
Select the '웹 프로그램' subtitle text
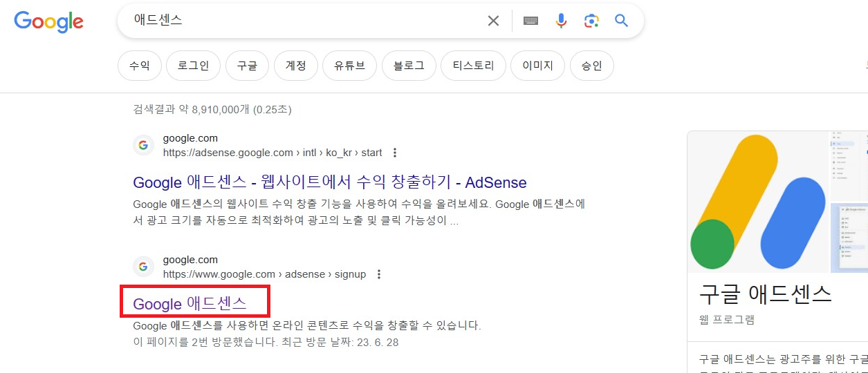point(726,320)
